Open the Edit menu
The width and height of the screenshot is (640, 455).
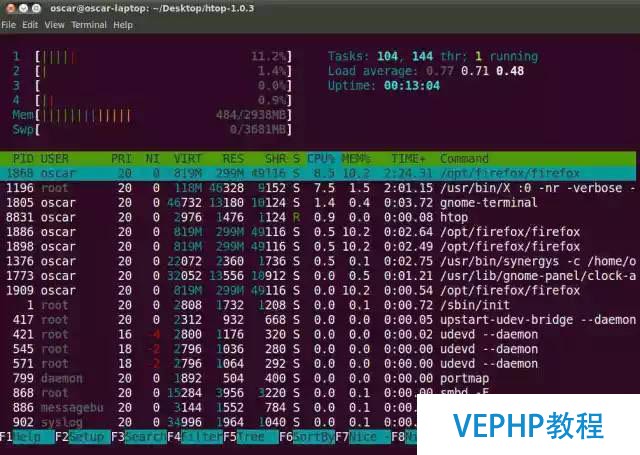(30, 25)
